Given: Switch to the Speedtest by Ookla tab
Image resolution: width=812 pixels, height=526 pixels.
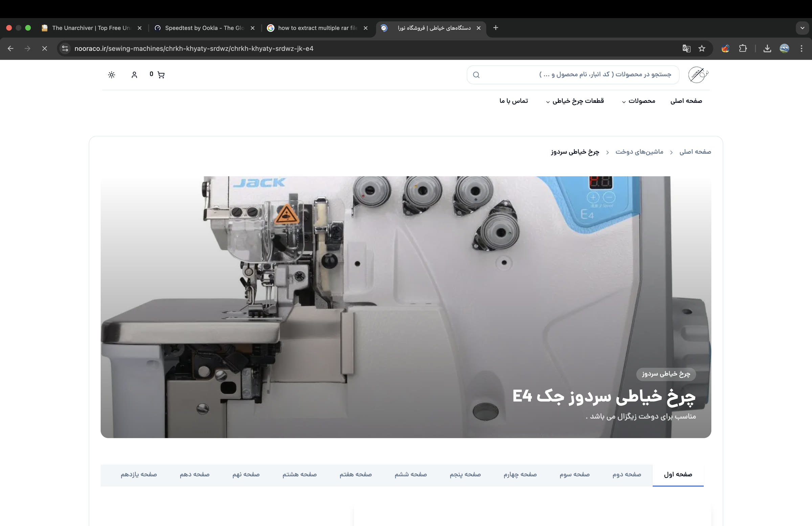Looking at the screenshot, I should pos(204,28).
